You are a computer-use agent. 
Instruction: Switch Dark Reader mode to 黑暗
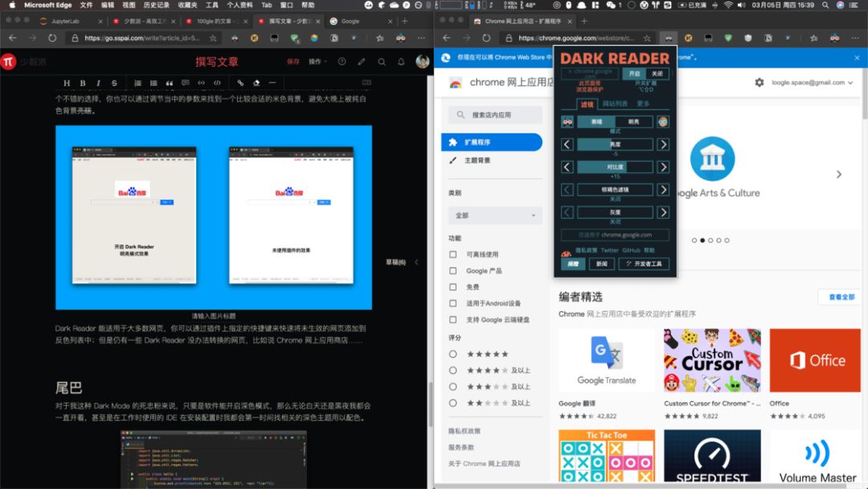point(596,121)
